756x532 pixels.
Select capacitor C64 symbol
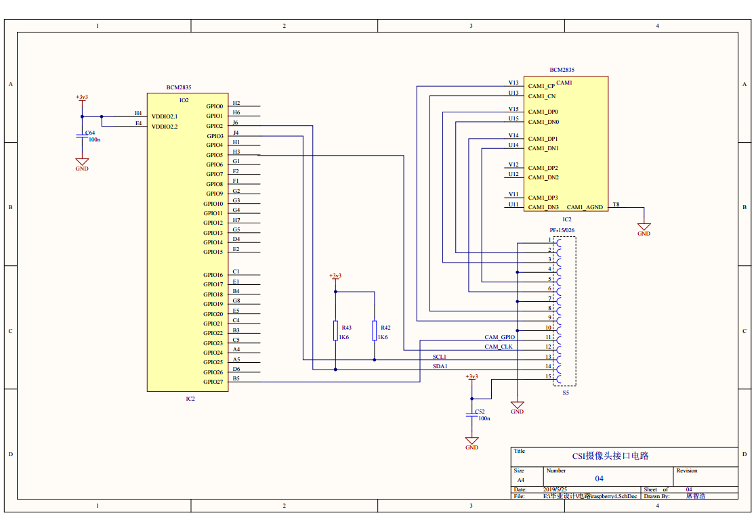82,136
